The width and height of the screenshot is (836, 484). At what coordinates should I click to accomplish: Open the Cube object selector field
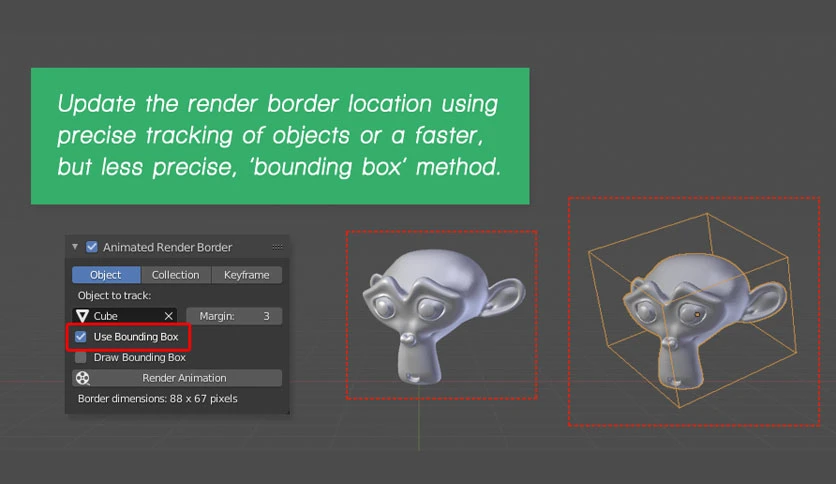(x=124, y=316)
